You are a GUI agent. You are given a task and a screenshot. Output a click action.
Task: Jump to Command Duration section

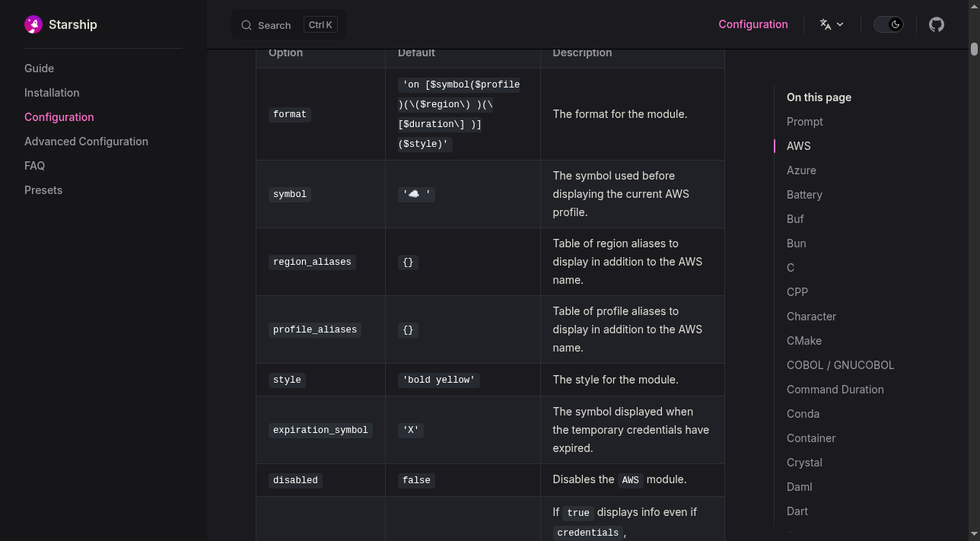[x=835, y=390]
